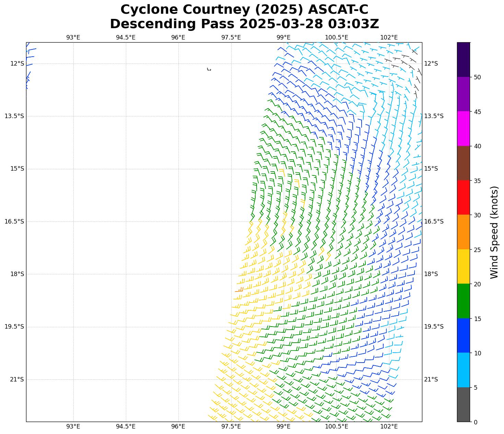The height and width of the screenshot is (434, 504).
Task: Click the 96°E label on top axis
Action: tap(178, 37)
